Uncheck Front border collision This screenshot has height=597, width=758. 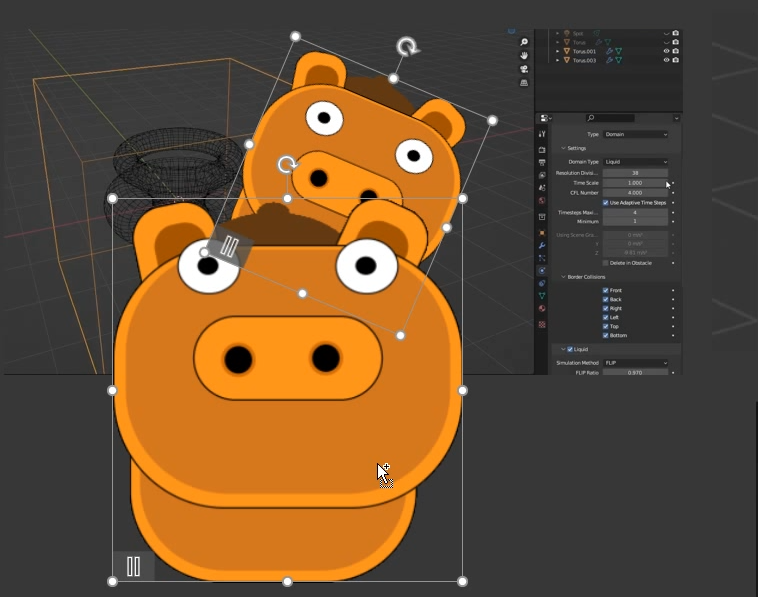[x=605, y=291]
